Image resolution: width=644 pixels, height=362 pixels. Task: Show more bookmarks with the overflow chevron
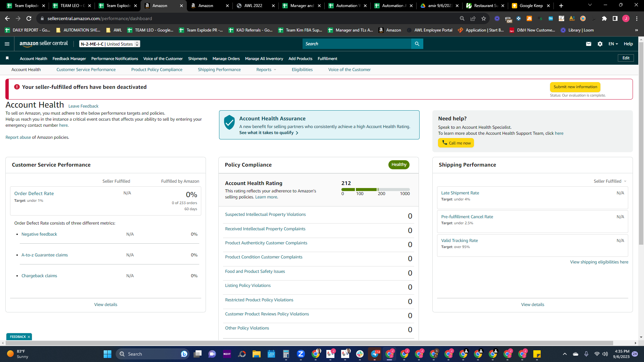click(636, 30)
